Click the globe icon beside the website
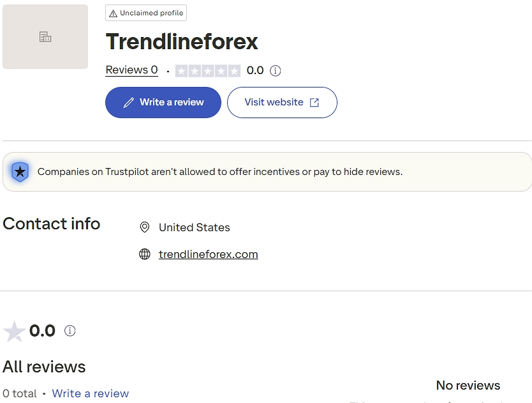Image resolution: width=532 pixels, height=403 pixels. (145, 254)
